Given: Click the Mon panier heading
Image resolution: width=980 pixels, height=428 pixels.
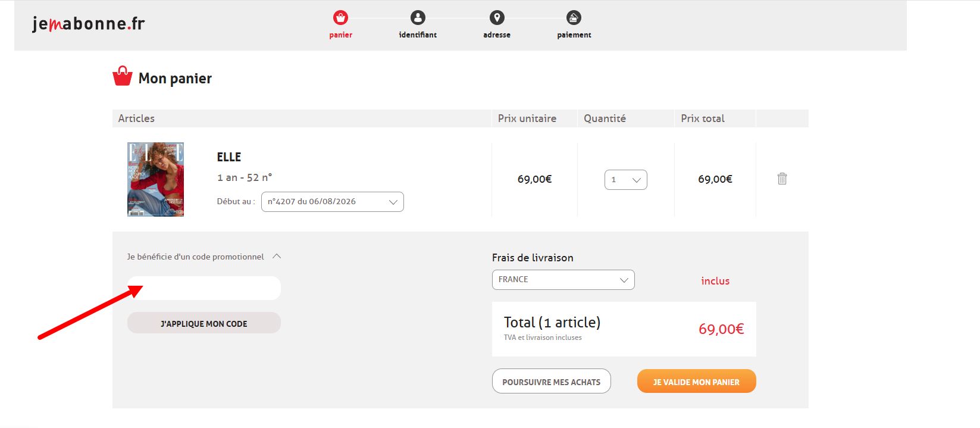Looking at the screenshot, I should point(175,79).
